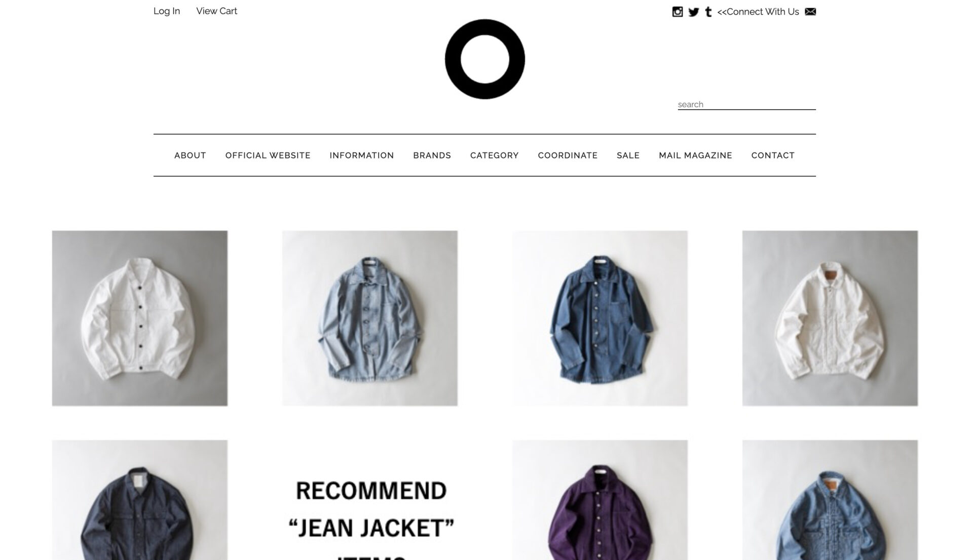Open the ABOUT menu item
973x560 pixels.
pos(190,155)
